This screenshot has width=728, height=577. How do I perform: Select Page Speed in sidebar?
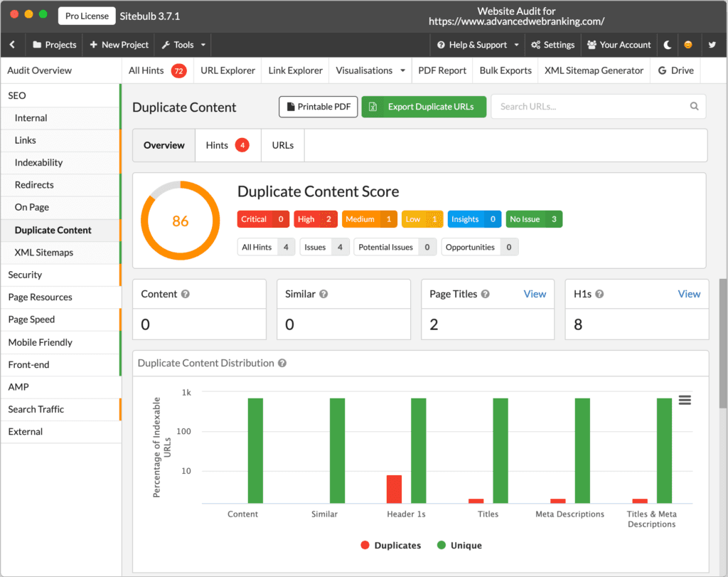coord(60,319)
